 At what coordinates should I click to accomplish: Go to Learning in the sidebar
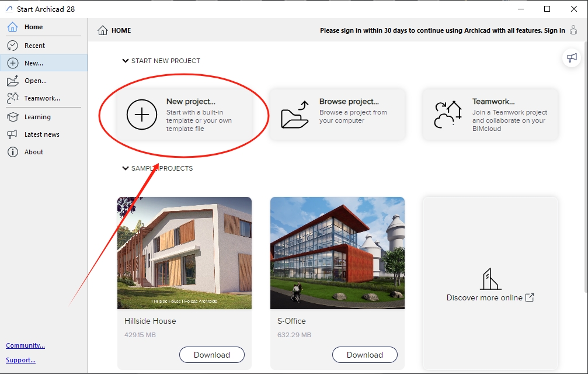tap(44, 117)
